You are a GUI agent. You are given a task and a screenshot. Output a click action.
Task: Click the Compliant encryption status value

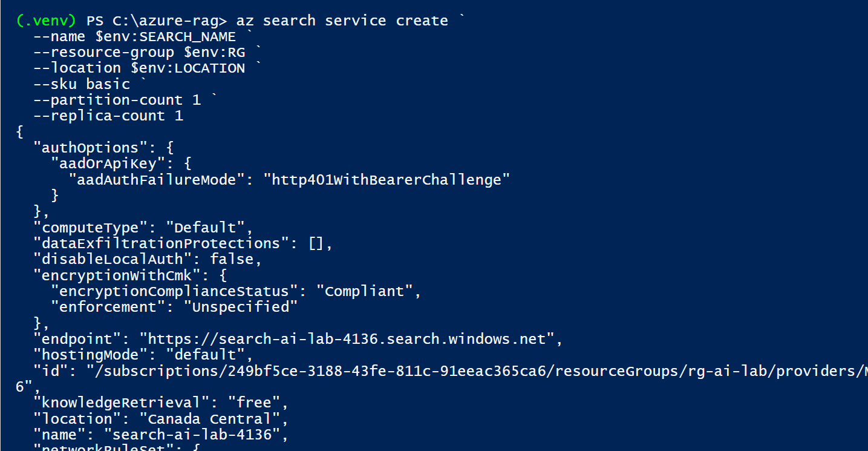click(x=364, y=291)
